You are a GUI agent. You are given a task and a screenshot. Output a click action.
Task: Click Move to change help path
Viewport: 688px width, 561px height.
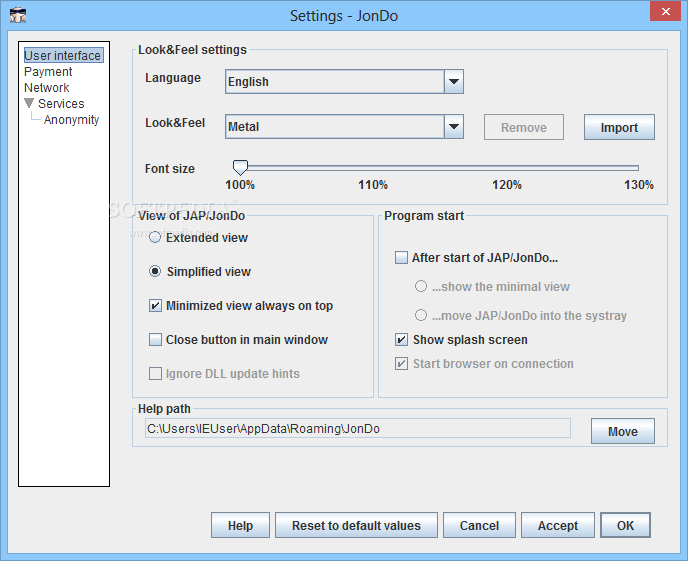(x=623, y=431)
